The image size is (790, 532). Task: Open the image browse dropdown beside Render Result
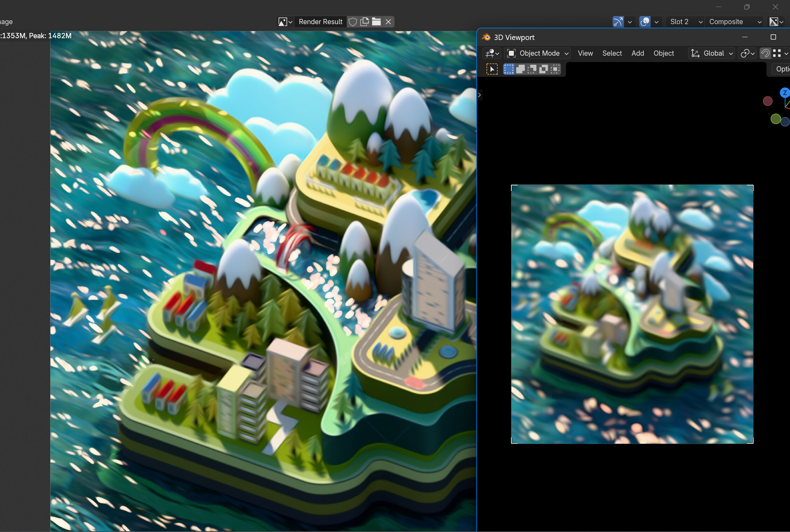[x=285, y=22]
